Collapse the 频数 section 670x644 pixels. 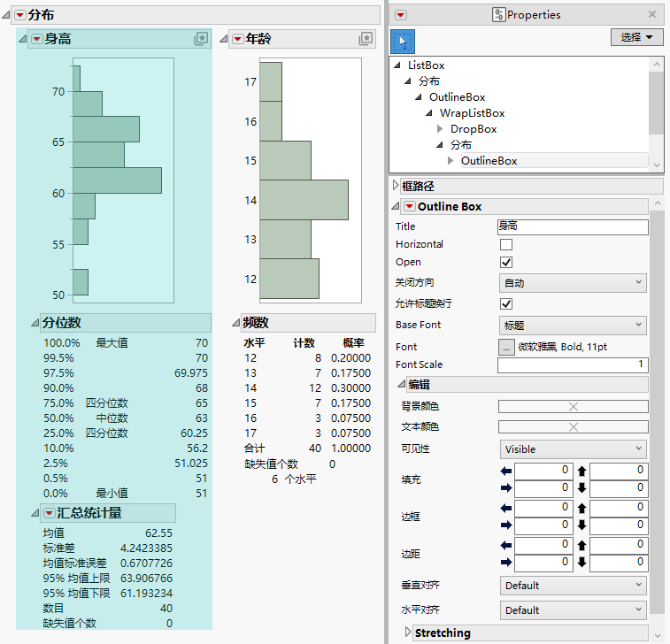[235, 323]
